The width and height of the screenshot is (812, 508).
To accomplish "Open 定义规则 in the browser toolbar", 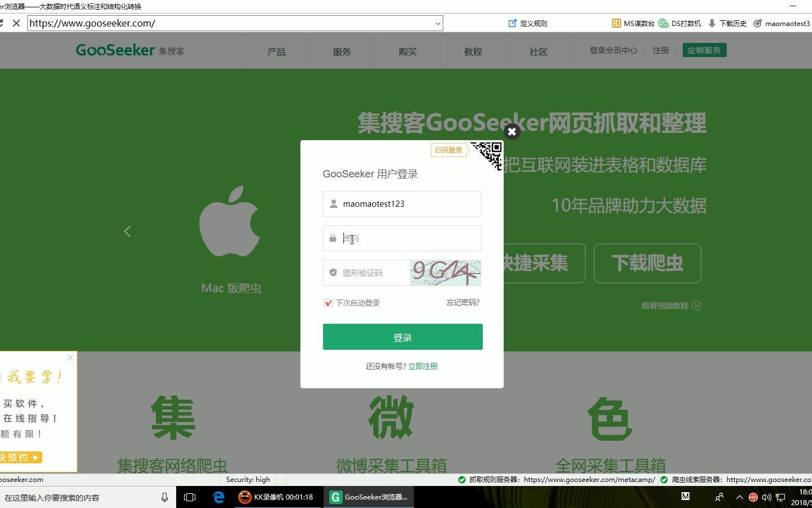I will [x=528, y=23].
